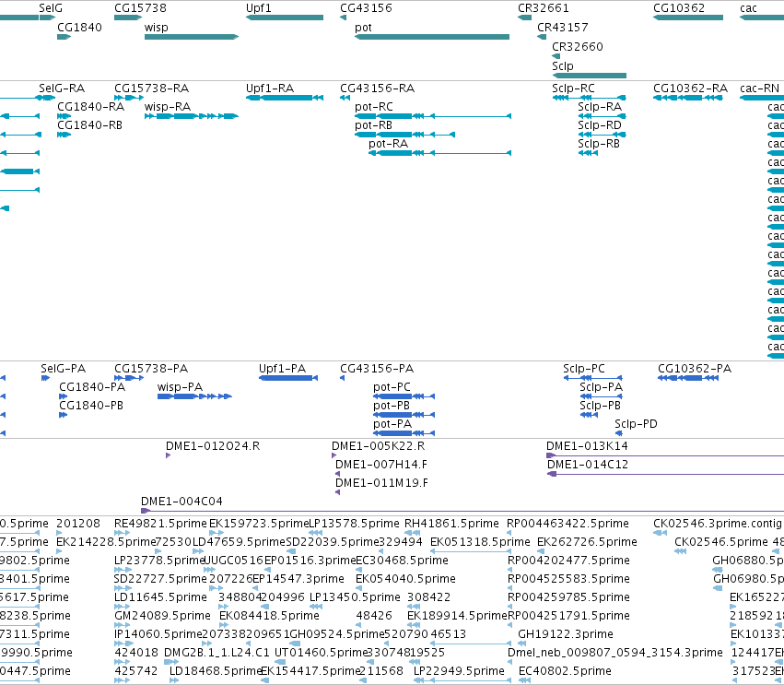Select the small CG43156 gene arrow

point(343,18)
